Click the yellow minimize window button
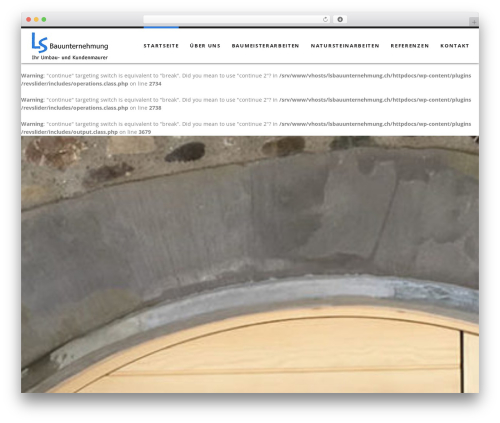The width and height of the screenshot is (500, 423). (x=36, y=20)
